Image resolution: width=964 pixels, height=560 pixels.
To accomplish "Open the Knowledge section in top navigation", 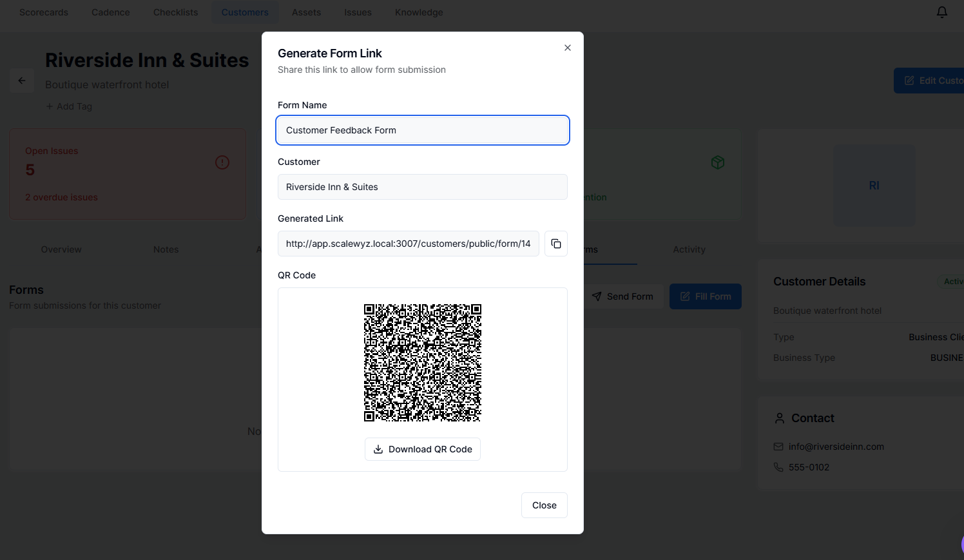I will (418, 12).
